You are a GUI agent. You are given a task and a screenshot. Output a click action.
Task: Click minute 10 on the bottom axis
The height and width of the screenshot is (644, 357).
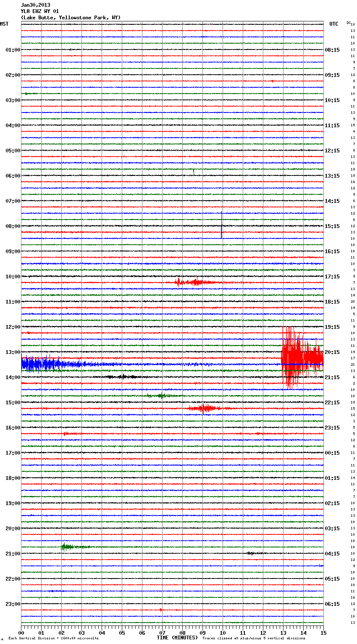point(223,633)
